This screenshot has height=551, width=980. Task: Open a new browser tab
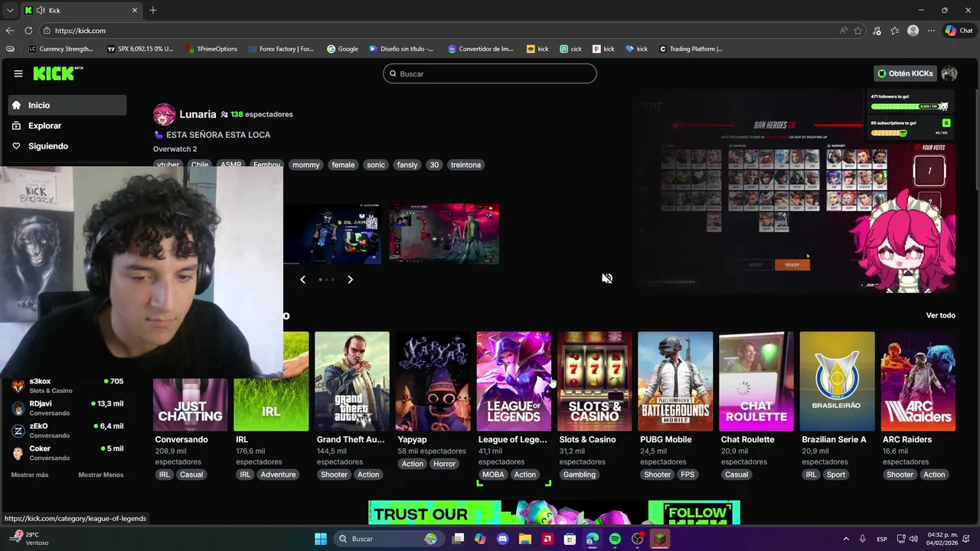tap(153, 11)
